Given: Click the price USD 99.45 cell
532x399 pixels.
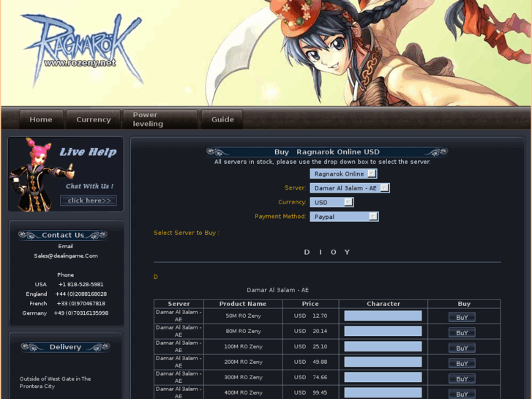Looking at the screenshot, I should [310, 392].
